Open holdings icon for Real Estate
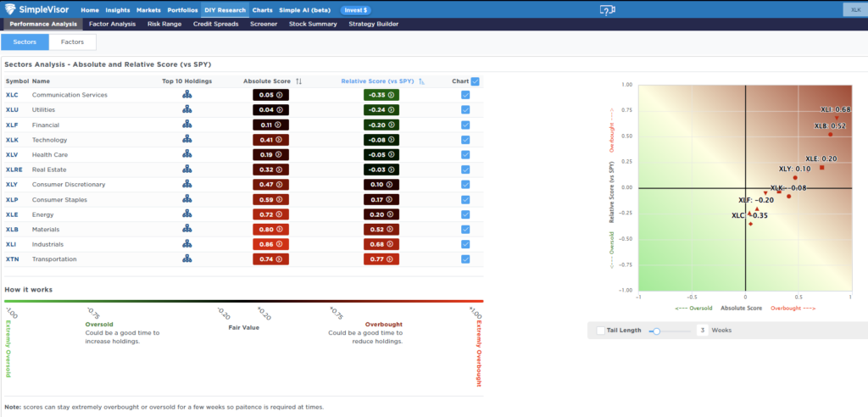The height and width of the screenshot is (417, 868). pos(186,170)
